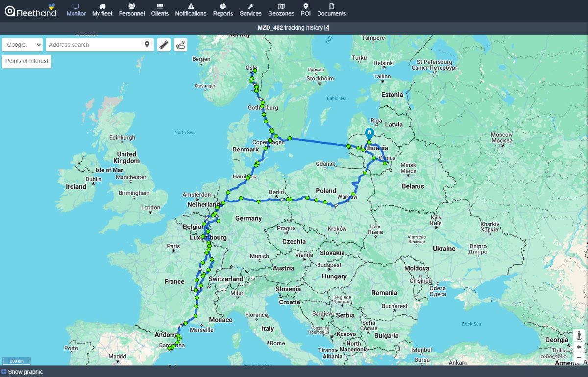Zoom out on the map
The width and height of the screenshot is (588, 377).
tap(579, 357)
